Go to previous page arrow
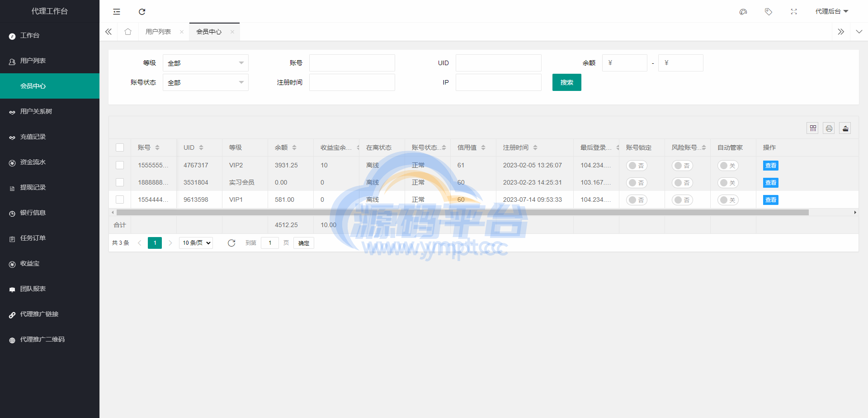The width and height of the screenshot is (868, 418). (140, 243)
